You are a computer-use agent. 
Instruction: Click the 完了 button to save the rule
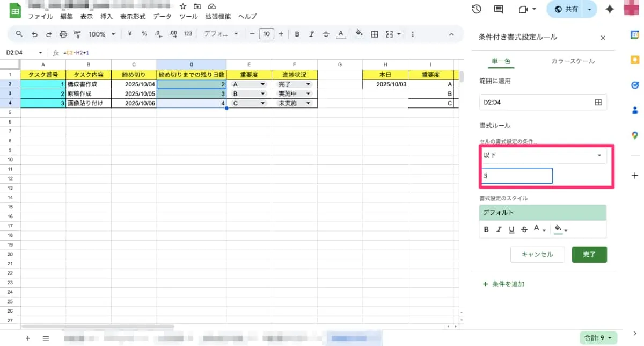click(x=589, y=255)
